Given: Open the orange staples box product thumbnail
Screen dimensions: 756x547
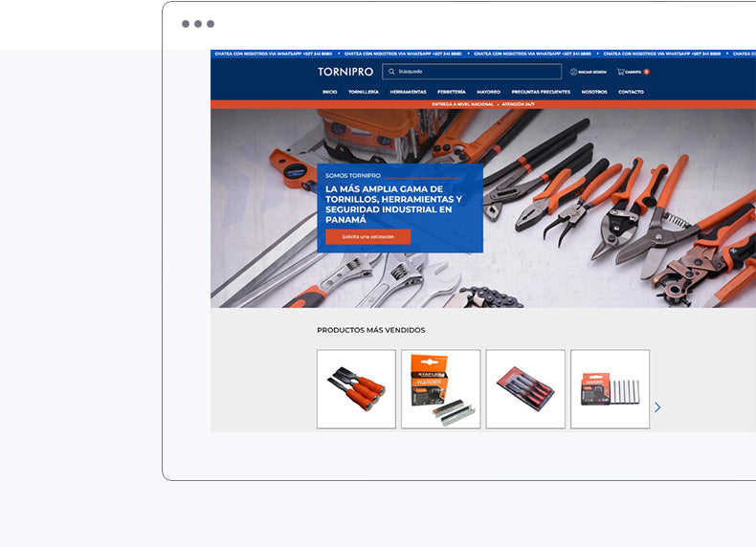Looking at the screenshot, I should coord(440,389).
